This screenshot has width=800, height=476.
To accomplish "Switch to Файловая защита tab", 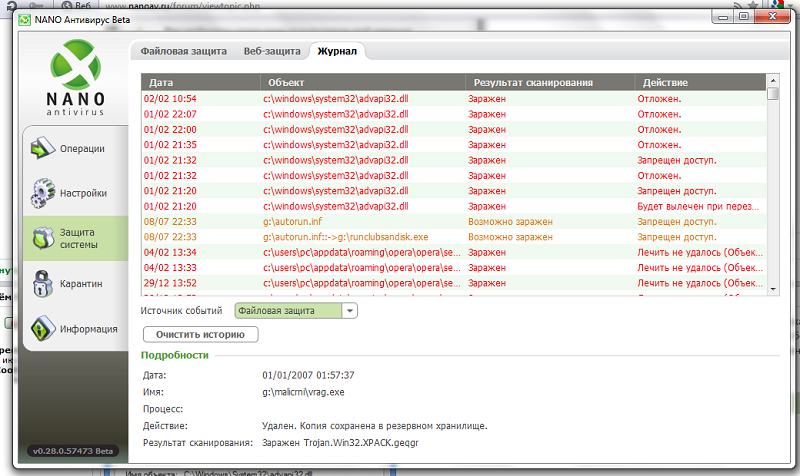I will (x=182, y=50).
